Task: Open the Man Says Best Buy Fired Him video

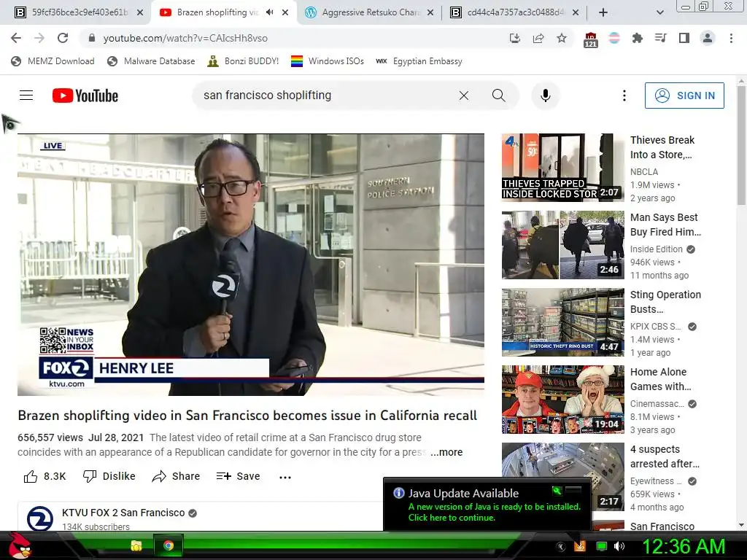Action: [x=665, y=225]
